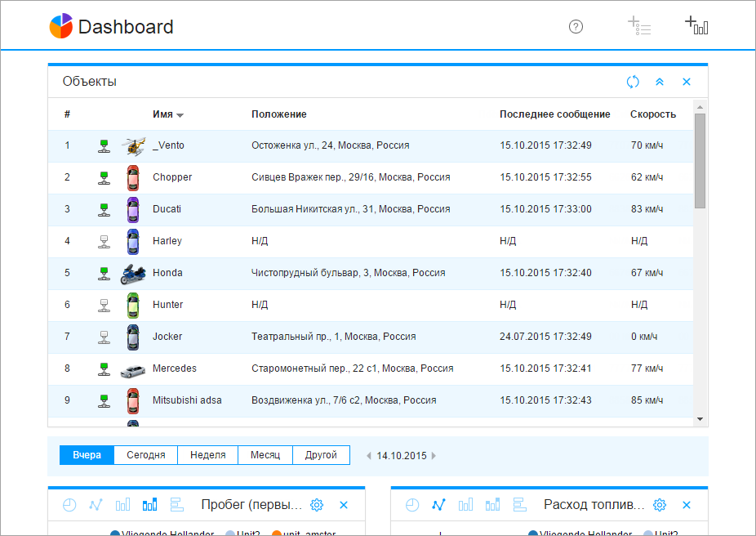Choose horizontal bar chart in Расход топлива panel
This screenshot has height=536, width=756.
click(x=519, y=505)
